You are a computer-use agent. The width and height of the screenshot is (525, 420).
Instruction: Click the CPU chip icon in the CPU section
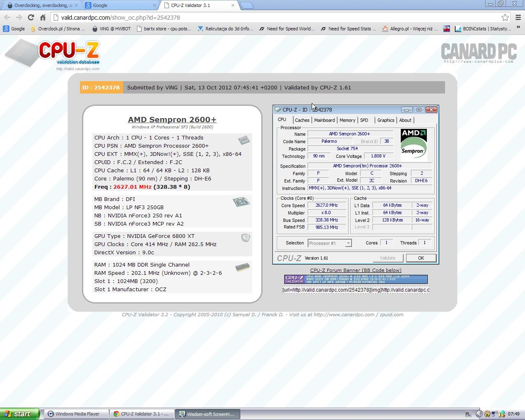coord(244,140)
